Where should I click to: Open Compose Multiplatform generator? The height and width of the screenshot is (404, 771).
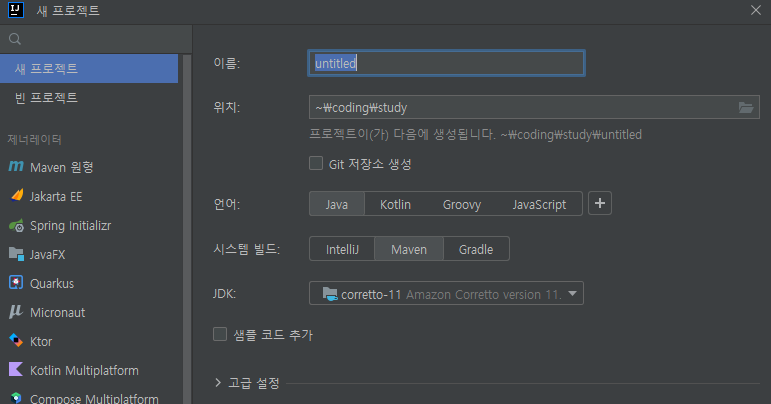[89, 396]
